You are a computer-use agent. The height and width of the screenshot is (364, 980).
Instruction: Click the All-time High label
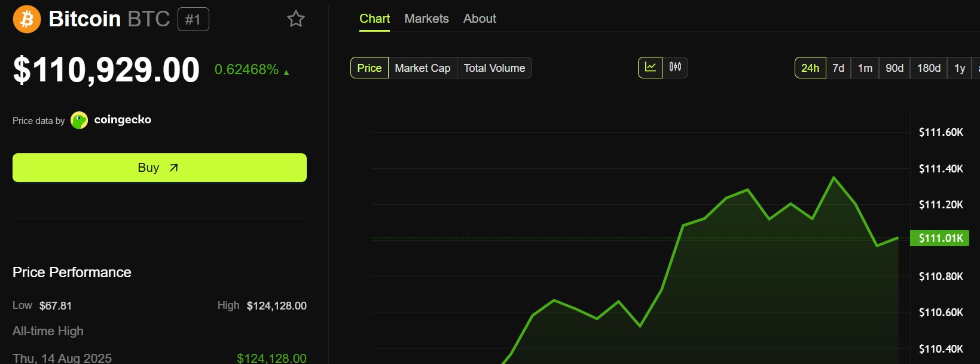tap(48, 331)
